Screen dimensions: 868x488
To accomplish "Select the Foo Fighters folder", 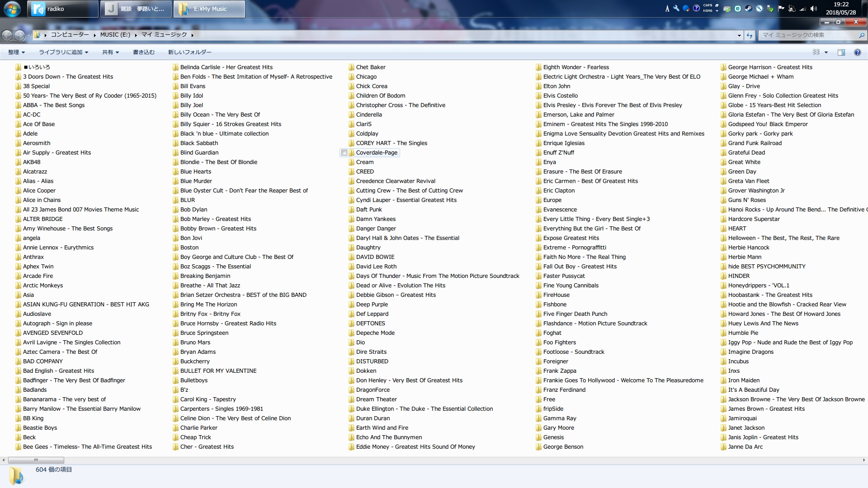I will (x=556, y=343).
